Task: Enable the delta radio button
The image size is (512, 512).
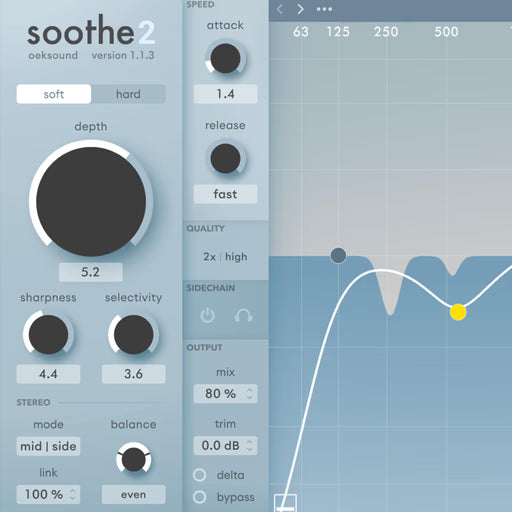Action: (199, 475)
